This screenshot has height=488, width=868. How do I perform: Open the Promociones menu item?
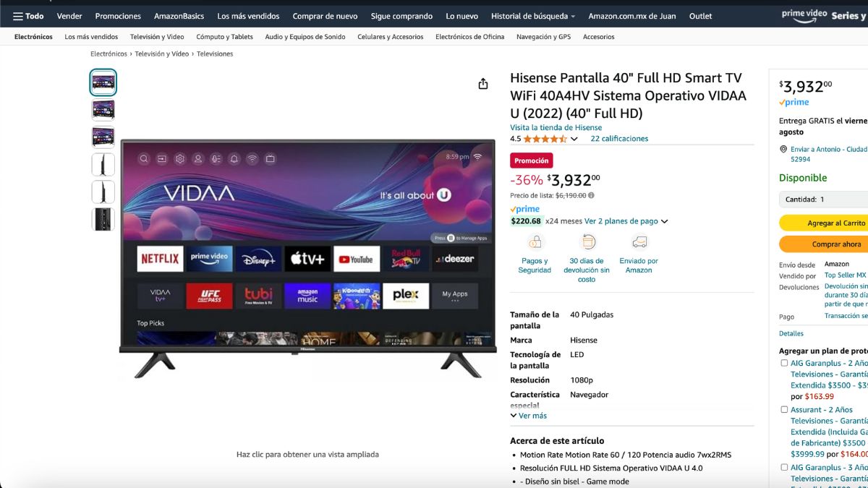pyautogui.click(x=118, y=16)
